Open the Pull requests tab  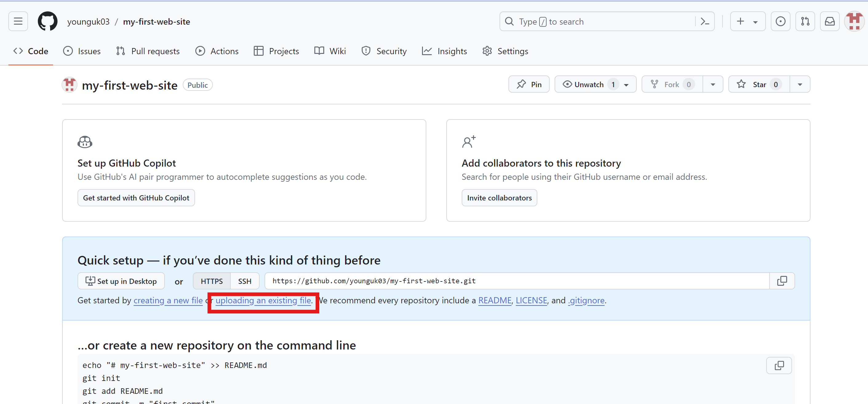pos(148,51)
